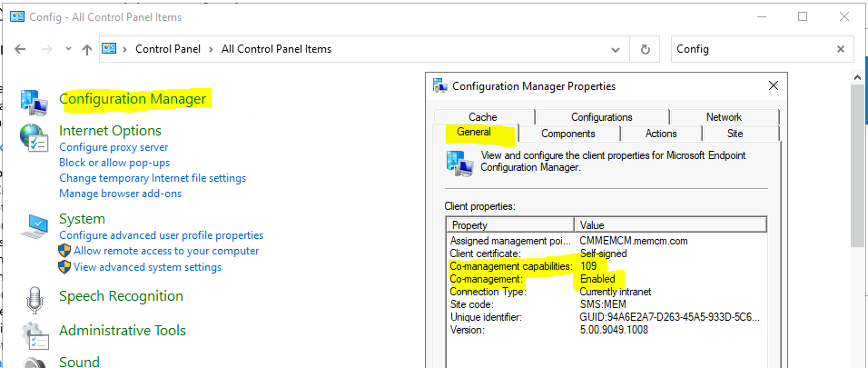The width and height of the screenshot is (868, 368).
Task: Close the Configuration Manager Properties dialog
Action: point(774,86)
